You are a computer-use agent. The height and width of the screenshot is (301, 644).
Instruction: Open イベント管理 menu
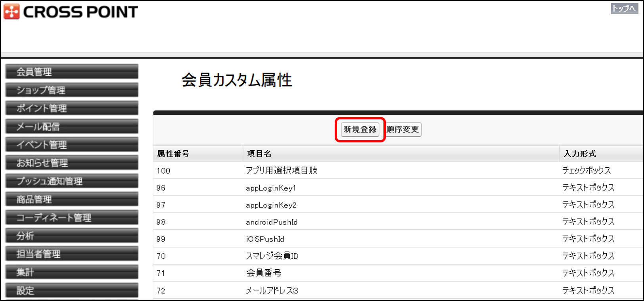(72, 145)
